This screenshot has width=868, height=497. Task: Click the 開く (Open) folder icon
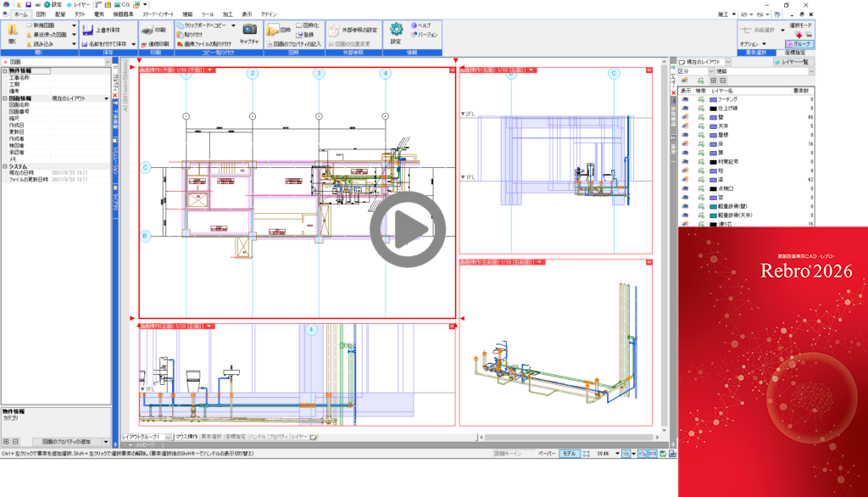12,31
